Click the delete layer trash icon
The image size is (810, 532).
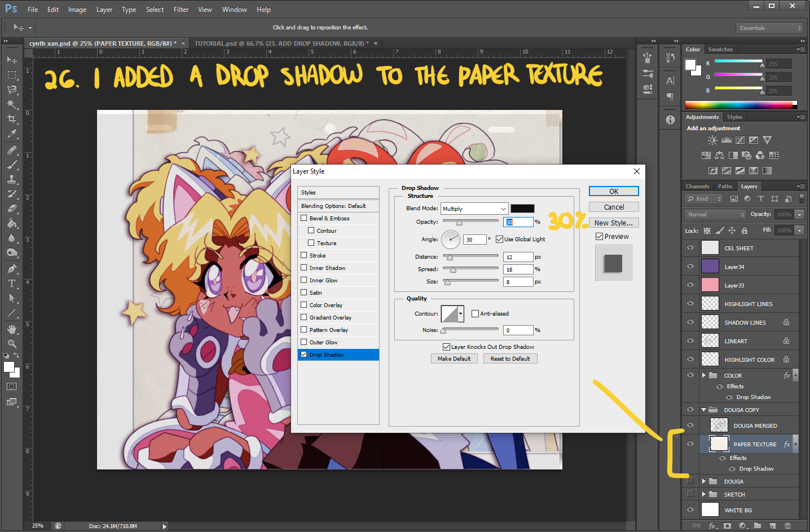787,526
